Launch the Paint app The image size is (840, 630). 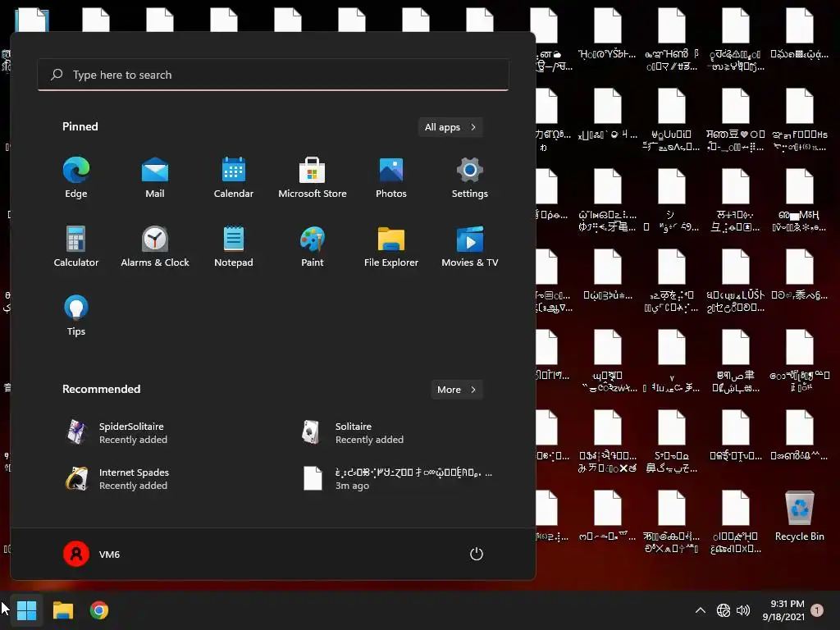coord(313,247)
